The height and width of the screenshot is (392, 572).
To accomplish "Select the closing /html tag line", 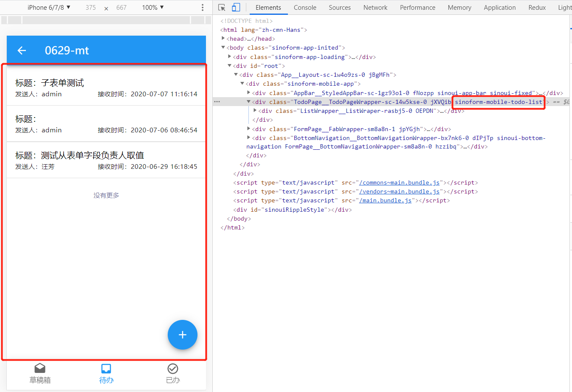I will [x=233, y=227].
